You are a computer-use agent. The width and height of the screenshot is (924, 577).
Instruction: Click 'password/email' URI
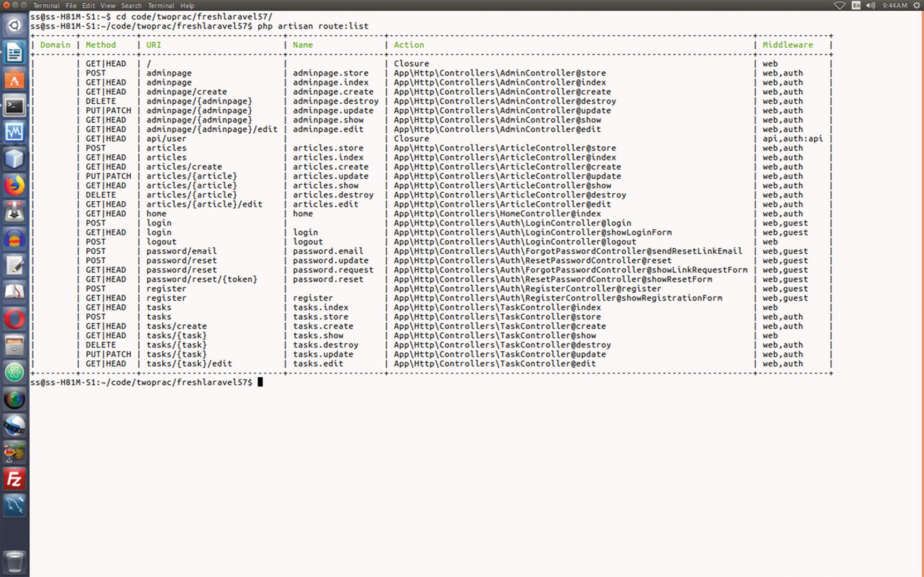click(182, 251)
